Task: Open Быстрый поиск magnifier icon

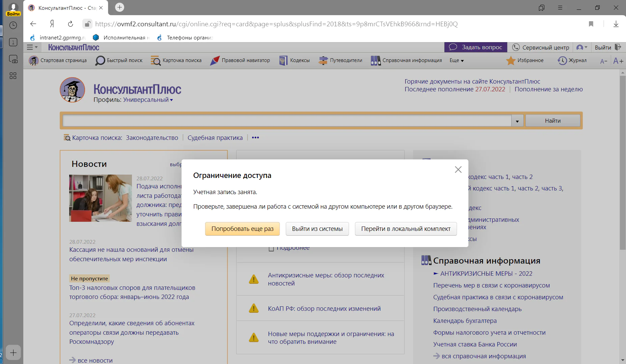Action: click(x=100, y=61)
